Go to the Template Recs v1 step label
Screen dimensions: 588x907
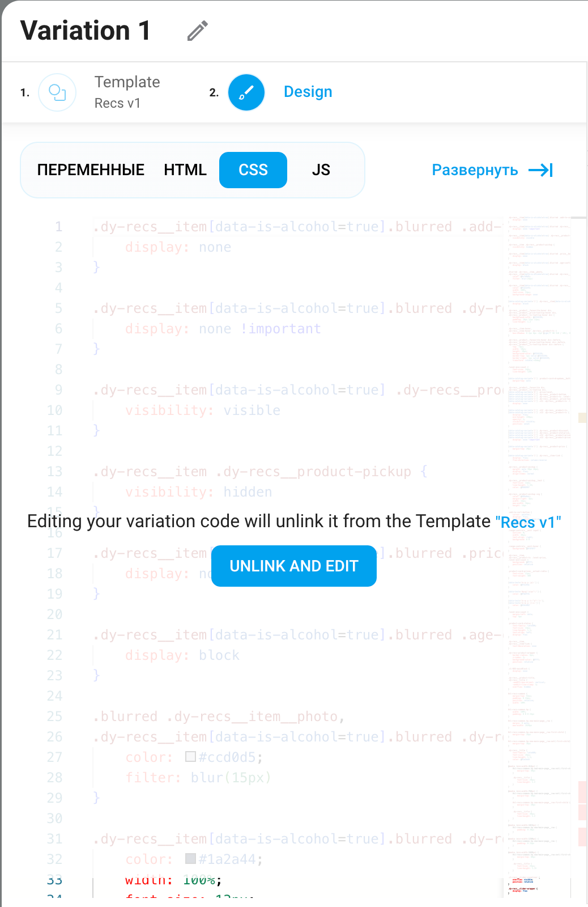(x=127, y=92)
